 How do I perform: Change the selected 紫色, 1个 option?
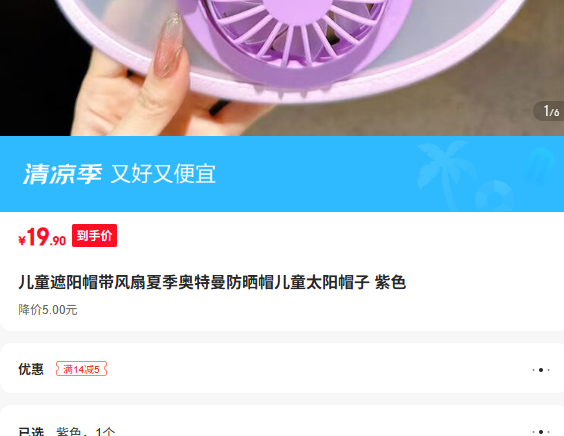86,431
